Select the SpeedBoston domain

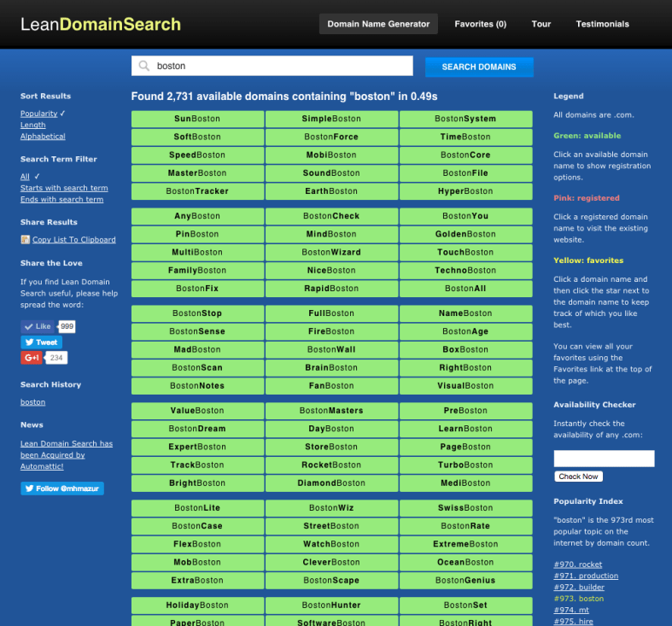[197, 155]
